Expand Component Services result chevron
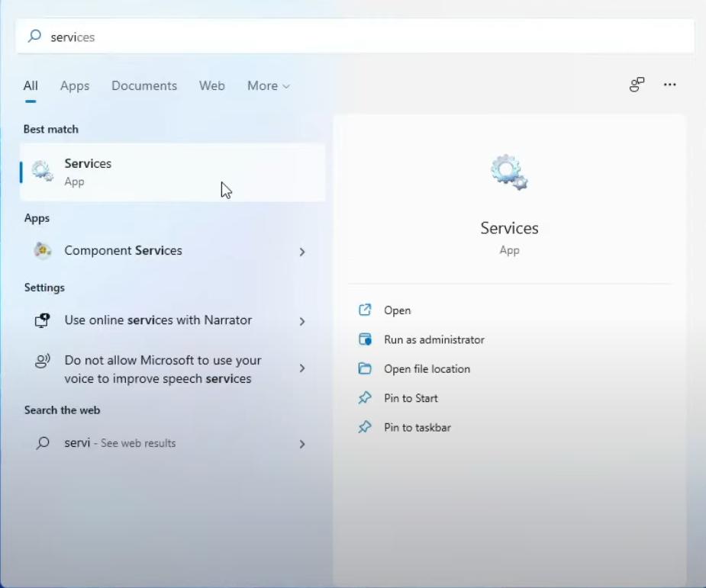Screen dimensions: 706x588 coord(302,252)
